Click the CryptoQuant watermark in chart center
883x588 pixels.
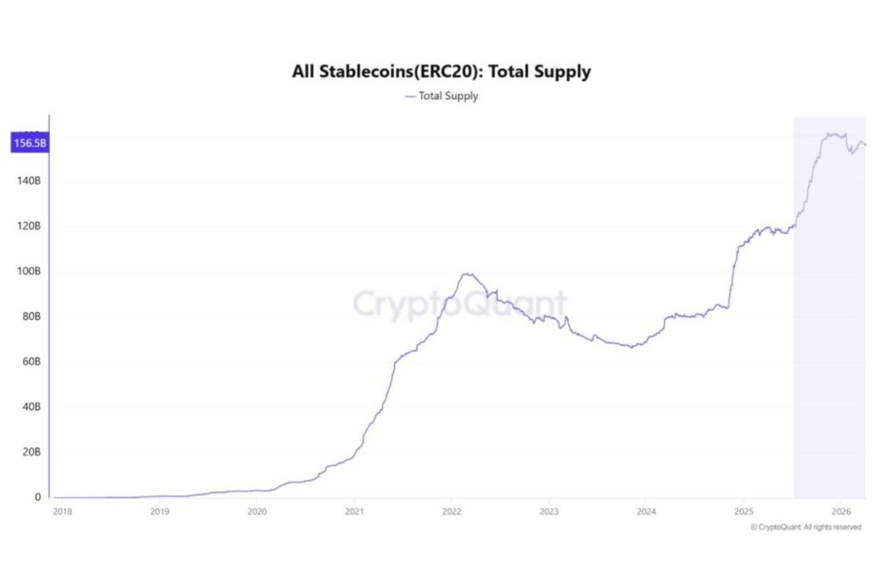coord(460,303)
